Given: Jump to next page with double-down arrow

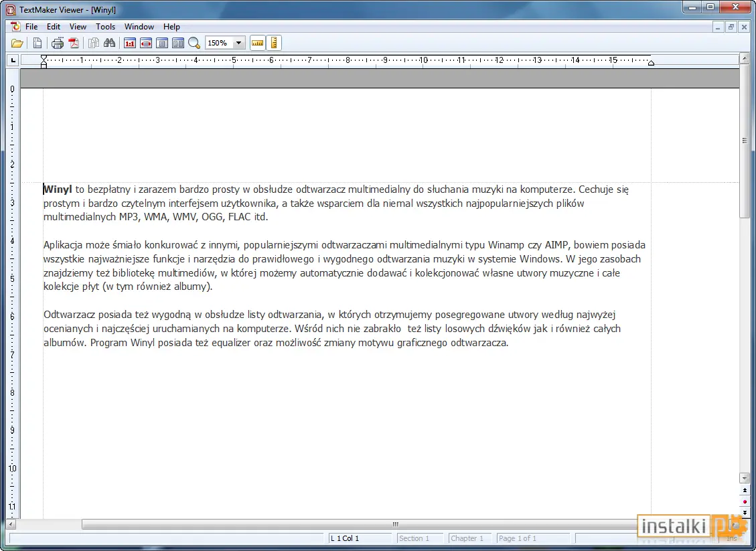Looking at the screenshot, I should tap(745, 513).
